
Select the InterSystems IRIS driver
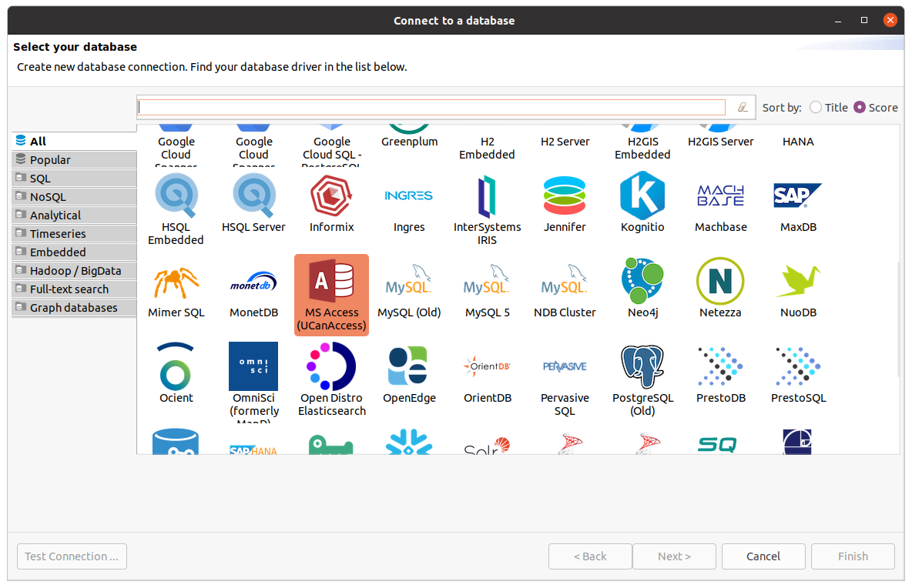487,195
